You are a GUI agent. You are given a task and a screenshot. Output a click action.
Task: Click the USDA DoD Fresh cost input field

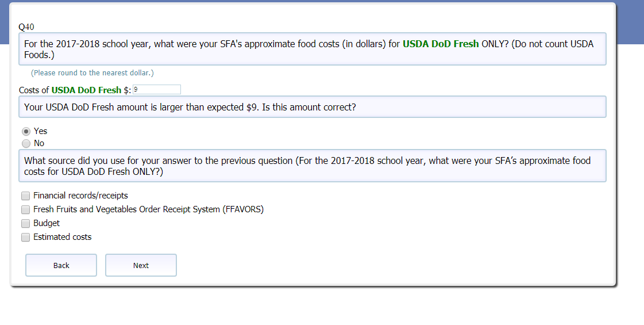156,90
